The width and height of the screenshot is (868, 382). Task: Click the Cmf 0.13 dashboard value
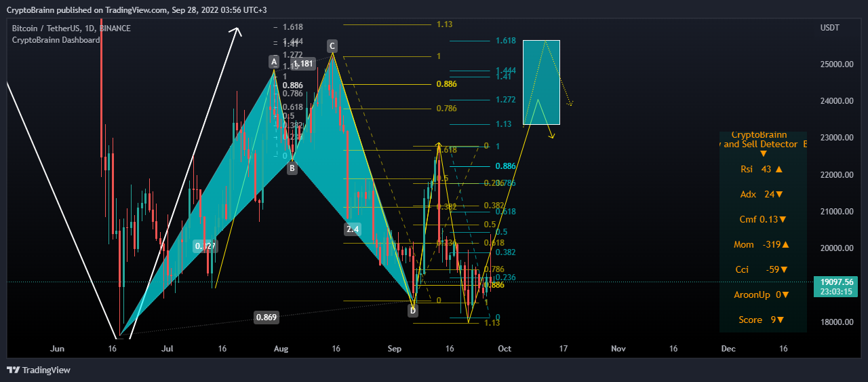[x=768, y=219]
